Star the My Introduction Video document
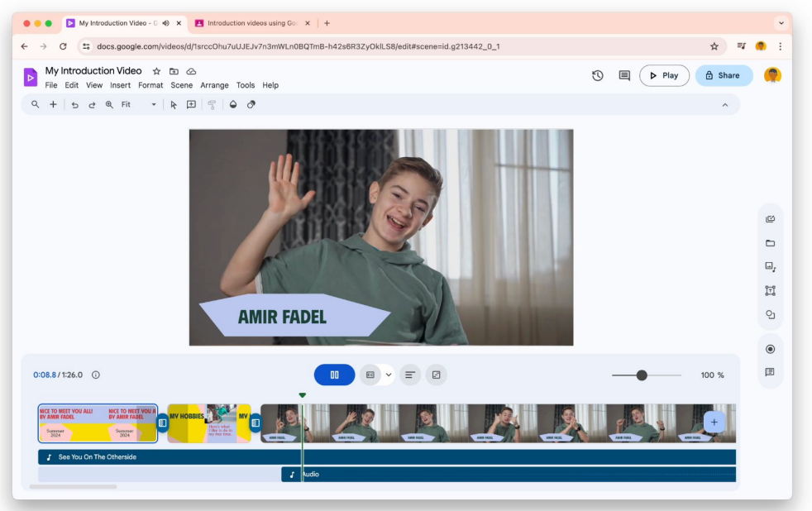812x511 pixels. (156, 72)
